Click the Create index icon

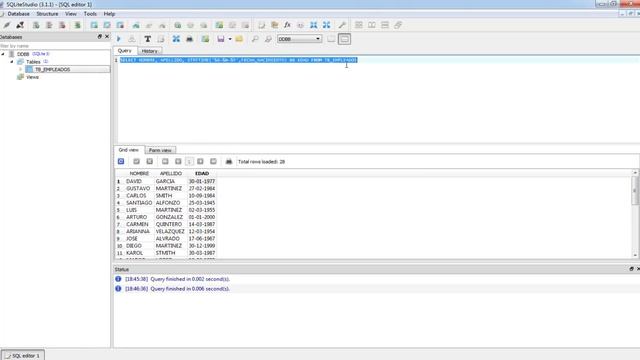click(x=136, y=25)
